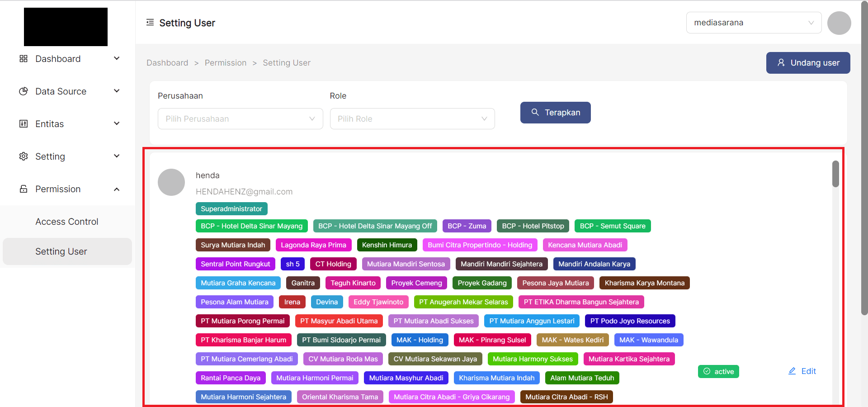Collapse the Permission menu chevron
The image size is (868, 407).
(117, 189)
